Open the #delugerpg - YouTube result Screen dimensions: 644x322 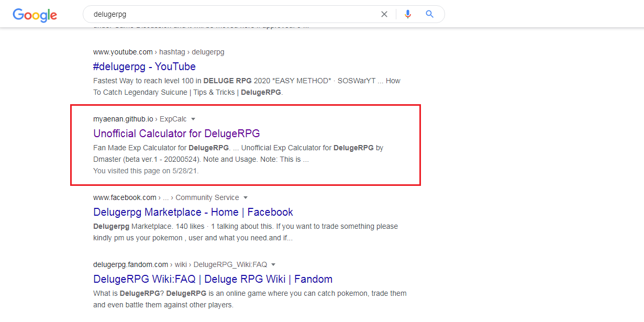(x=145, y=66)
